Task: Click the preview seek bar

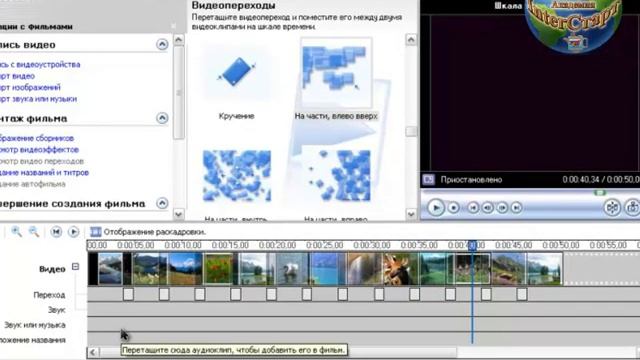Action: click(x=530, y=193)
